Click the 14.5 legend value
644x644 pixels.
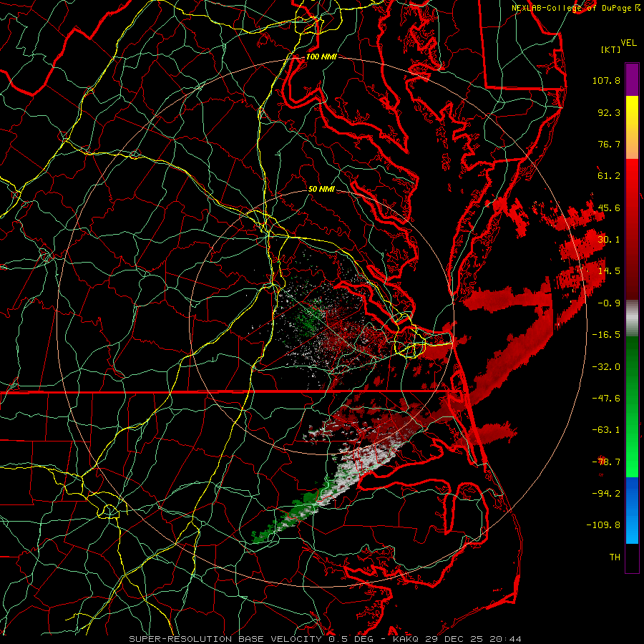click(x=609, y=271)
